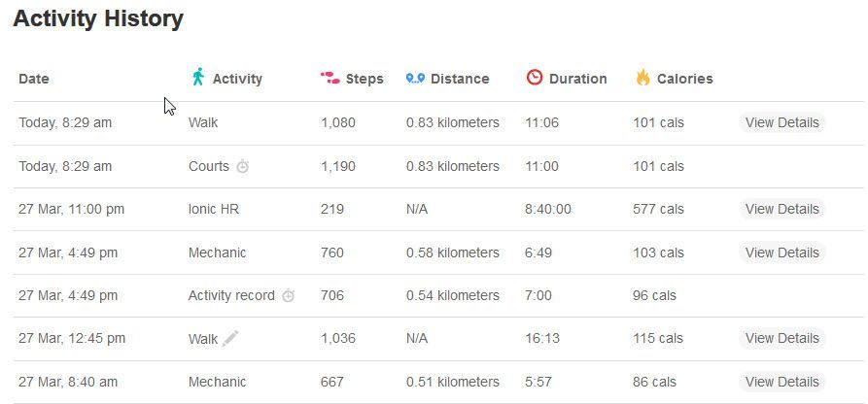Open details for the 12:45 pm Walk
This screenshot has width=868, height=404.
[781, 338]
